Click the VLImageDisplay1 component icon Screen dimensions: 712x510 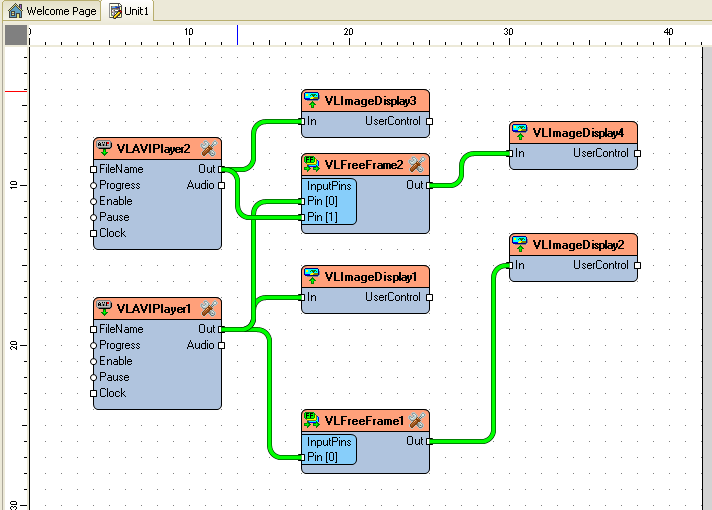pos(312,276)
